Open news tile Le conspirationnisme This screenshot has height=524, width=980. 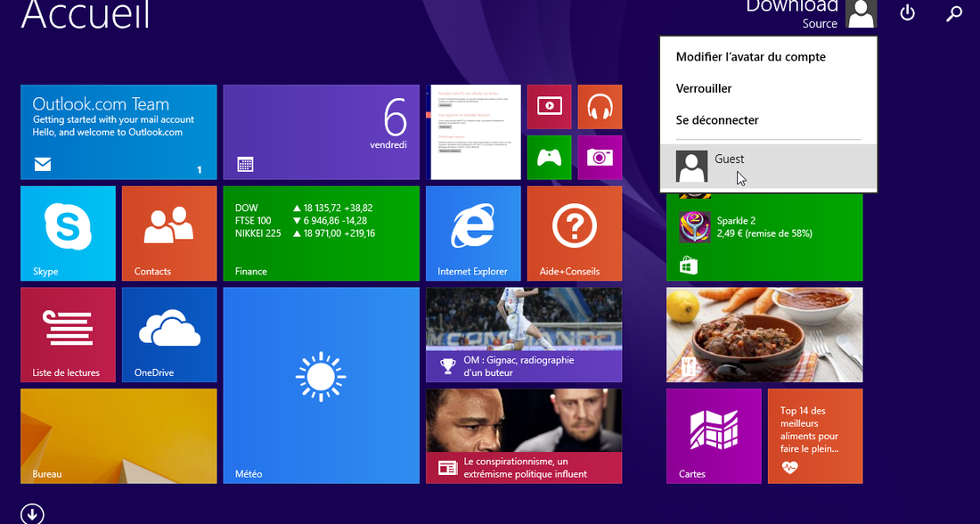(524, 436)
